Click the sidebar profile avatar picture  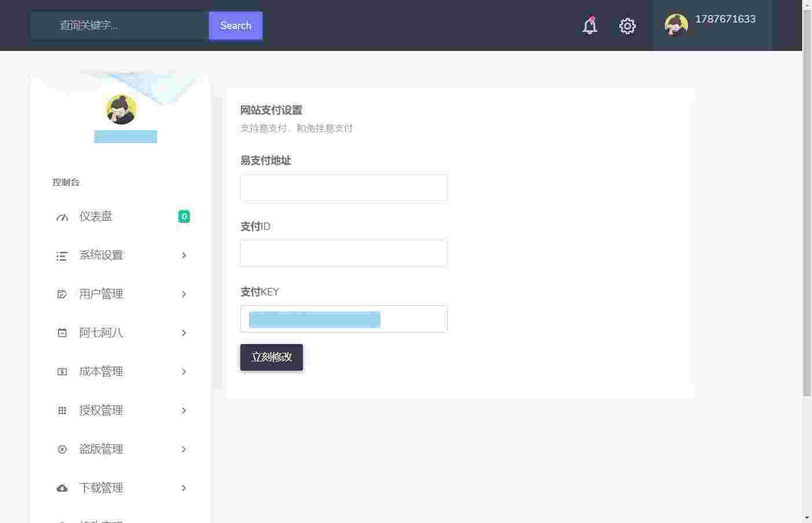(x=121, y=109)
